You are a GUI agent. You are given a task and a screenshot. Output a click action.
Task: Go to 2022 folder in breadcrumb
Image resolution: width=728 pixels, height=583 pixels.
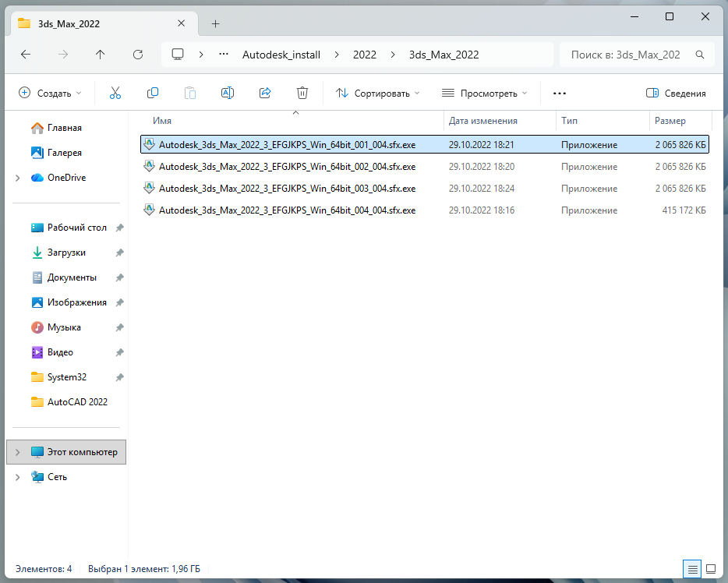pyautogui.click(x=365, y=55)
